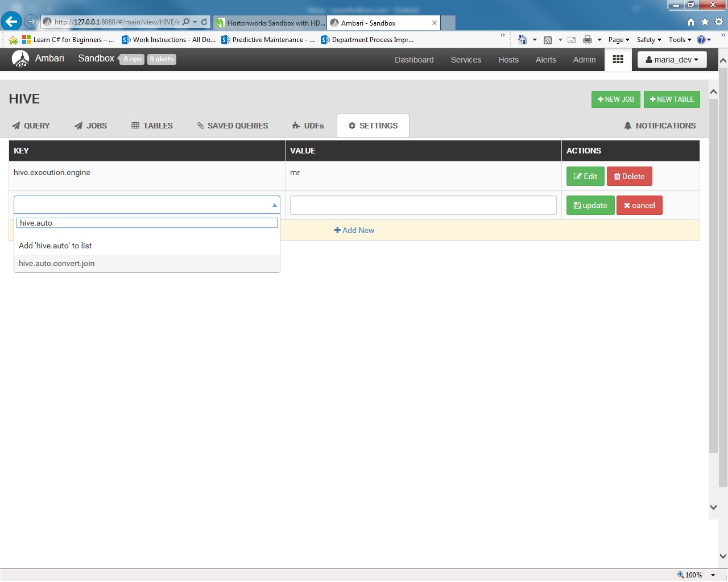Click the 100% zoom control in status bar
The width and height of the screenshot is (728, 582).
(x=693, y=575)
